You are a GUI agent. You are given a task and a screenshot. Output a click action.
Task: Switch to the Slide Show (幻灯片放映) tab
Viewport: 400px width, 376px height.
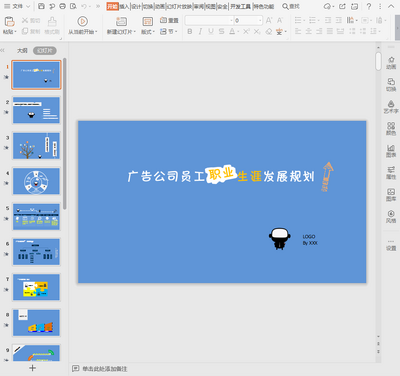pyautogui.click(x=179, y=6)
